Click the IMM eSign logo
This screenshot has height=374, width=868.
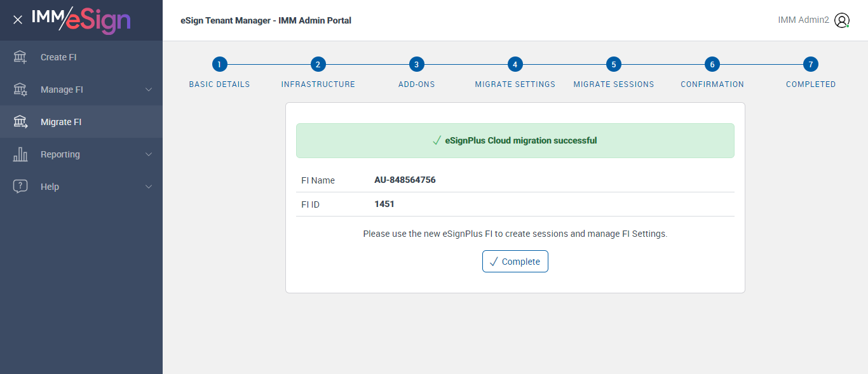pos(81,20)
